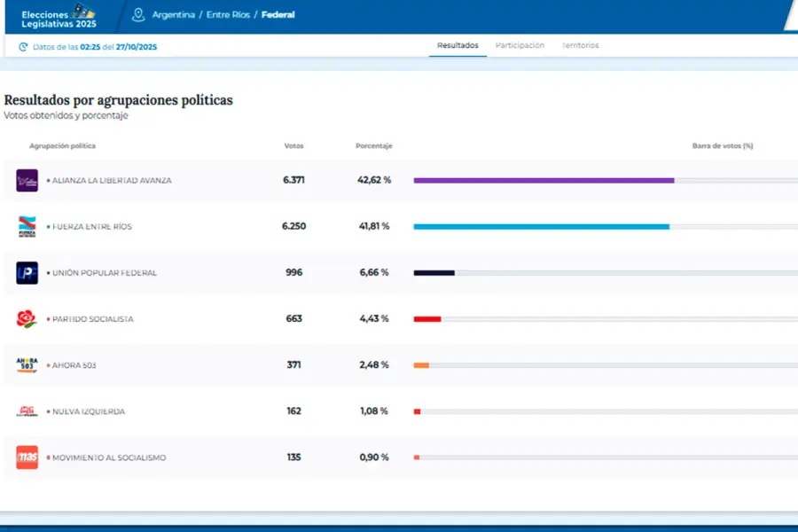This screenshot has height=532, width=798.
Task: Navigate to Argentina in the breadcrumb
Action: (x=173, y=15)
